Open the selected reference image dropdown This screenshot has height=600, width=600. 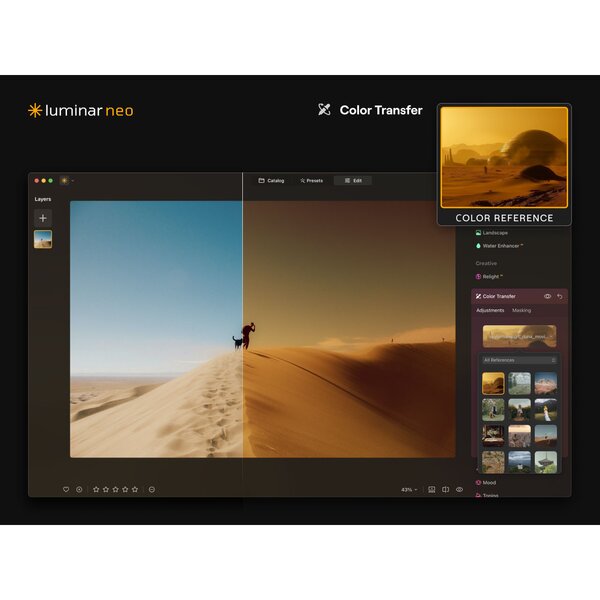pyautogui.click(x=519, y=336)
